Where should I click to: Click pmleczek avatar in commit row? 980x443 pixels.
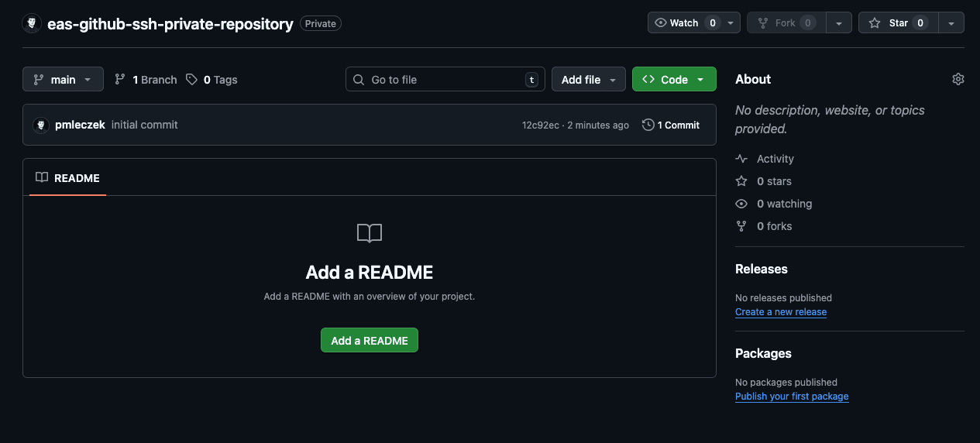tap(42, 125)
